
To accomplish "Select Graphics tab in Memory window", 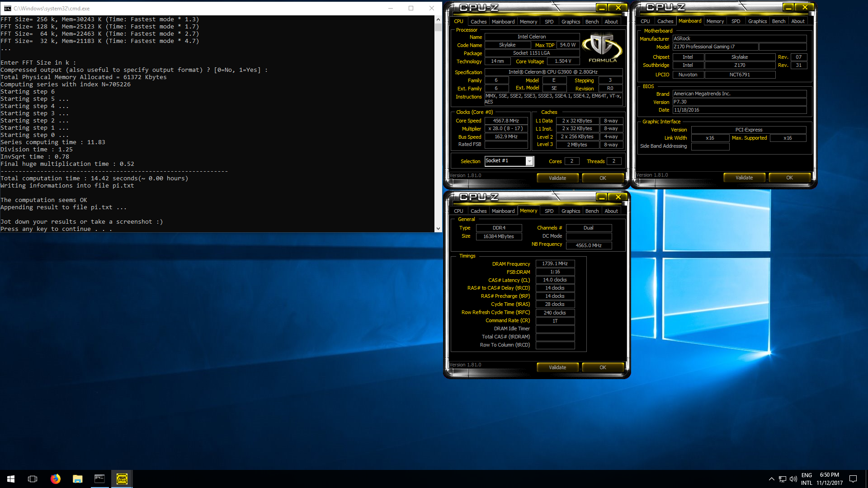I will pos(571,211).
